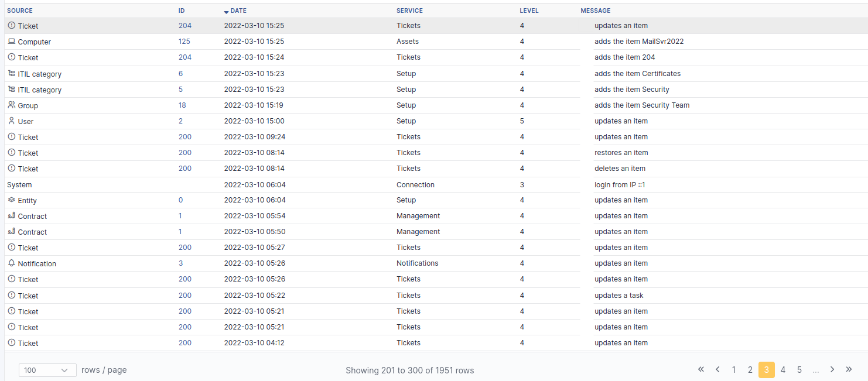
Task: Go to previous page using left chevron
Action: (717, 369)
